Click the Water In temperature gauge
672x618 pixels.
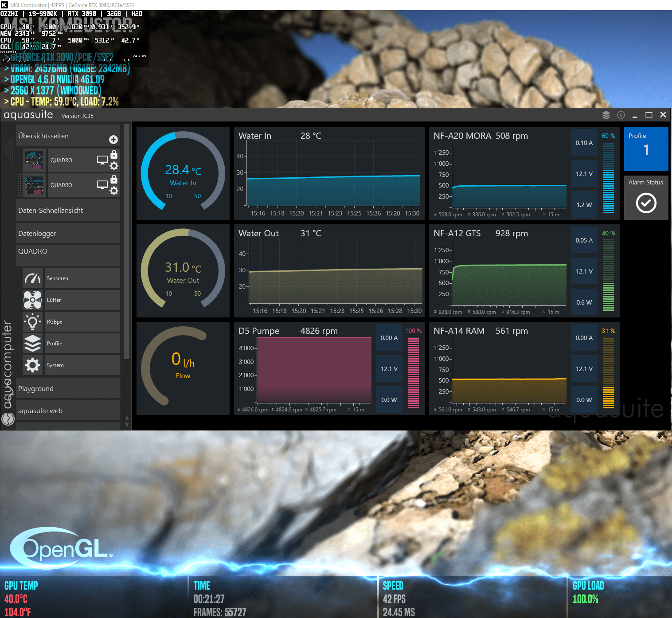pyautogui.click(x=183, y=173)
